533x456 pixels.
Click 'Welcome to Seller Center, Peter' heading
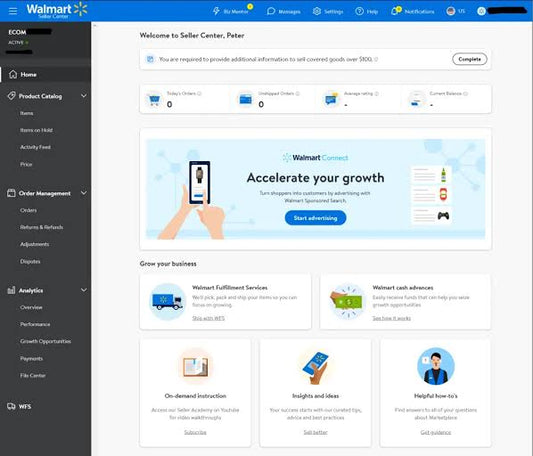pos(192,35)
